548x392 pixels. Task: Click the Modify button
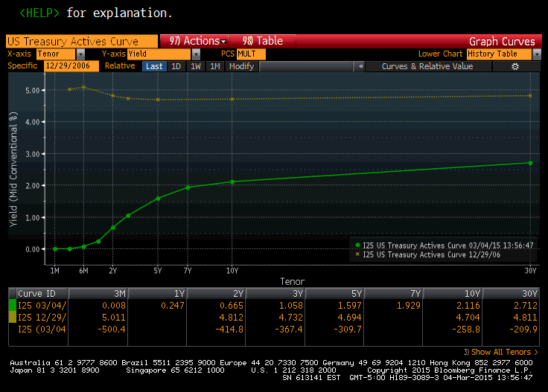[x=241, y=66]
